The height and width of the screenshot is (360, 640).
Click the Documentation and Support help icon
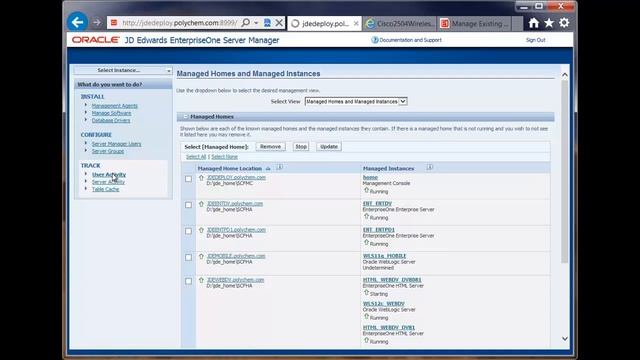click(374, 40)
